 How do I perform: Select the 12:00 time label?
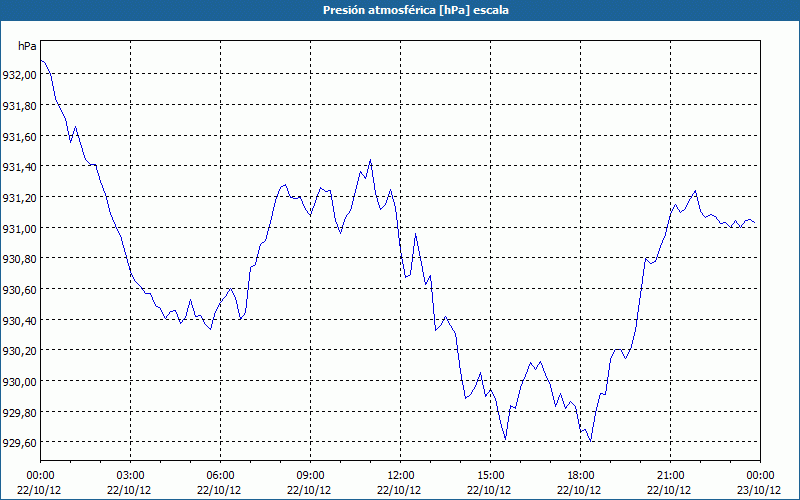pos(401,476)
